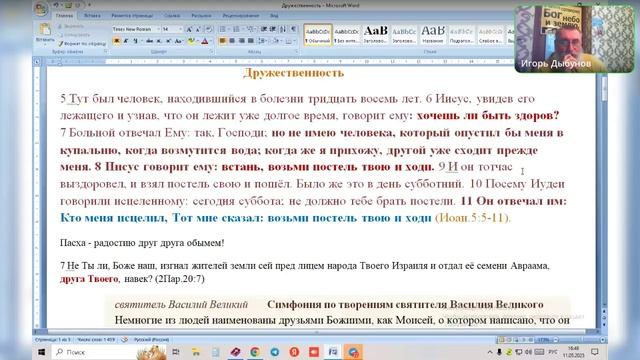Open Telegram from the taskbar
The height and width of the screenshot is (360, 640).
pos(275,352)
